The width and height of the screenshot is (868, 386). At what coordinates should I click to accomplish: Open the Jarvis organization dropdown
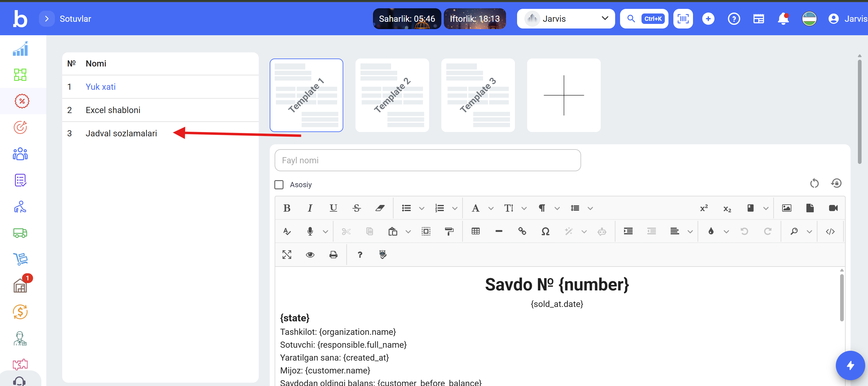pyautogui.click(x=566, y=19)
